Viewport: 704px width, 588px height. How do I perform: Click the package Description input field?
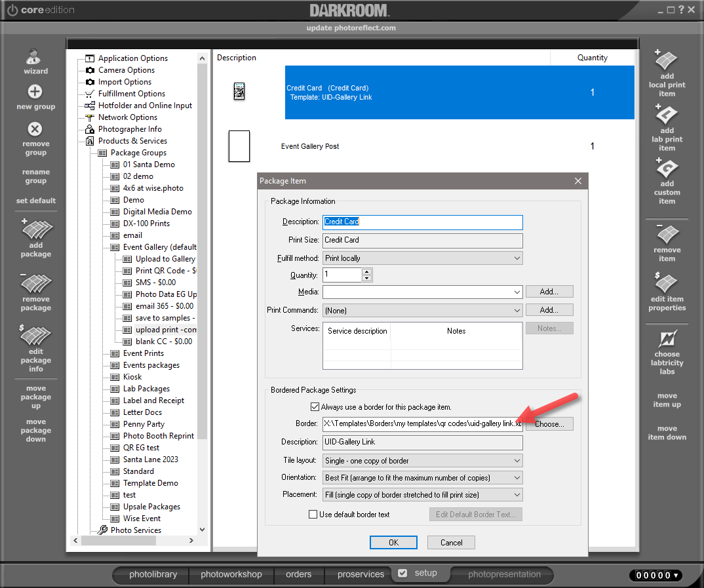[x=423, y=222]
